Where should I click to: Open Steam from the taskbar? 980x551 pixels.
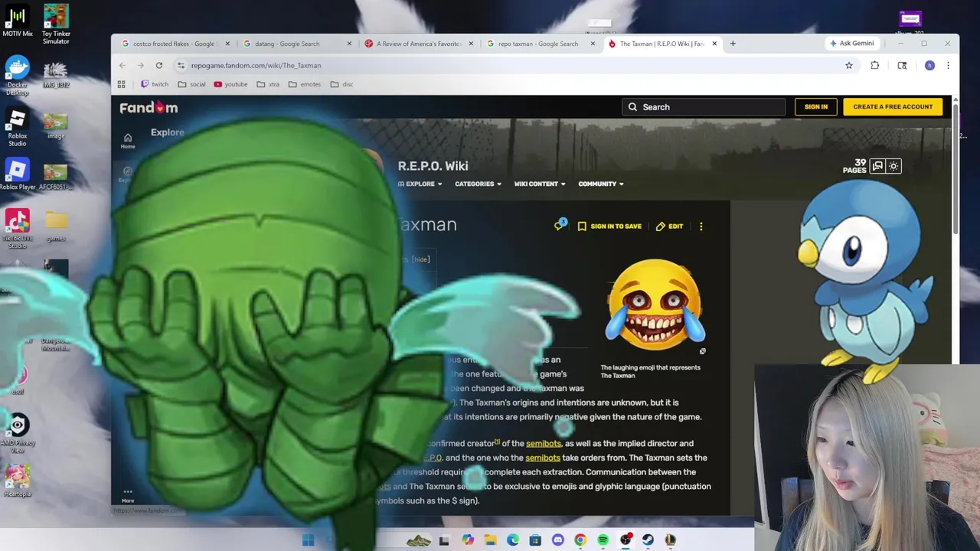(648, 540)
